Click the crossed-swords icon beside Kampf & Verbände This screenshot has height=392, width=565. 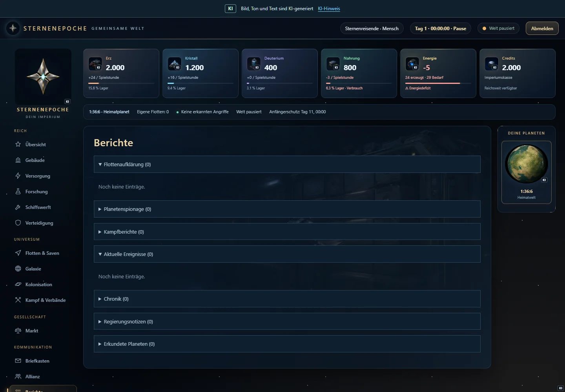(x=18, y=300)
